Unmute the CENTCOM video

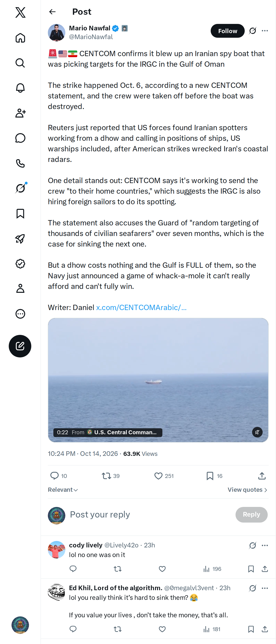257,432
